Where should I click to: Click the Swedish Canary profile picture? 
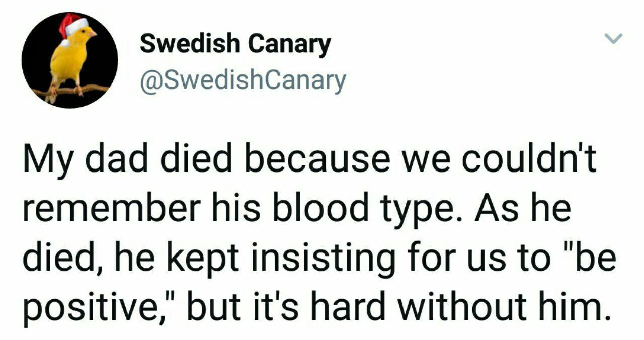click(x=69, y=60)
